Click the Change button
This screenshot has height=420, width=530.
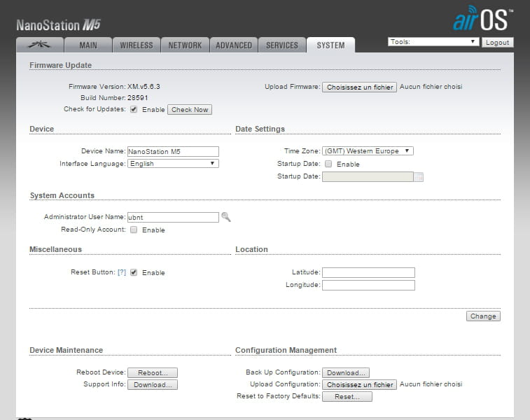[x=483, y=316]
